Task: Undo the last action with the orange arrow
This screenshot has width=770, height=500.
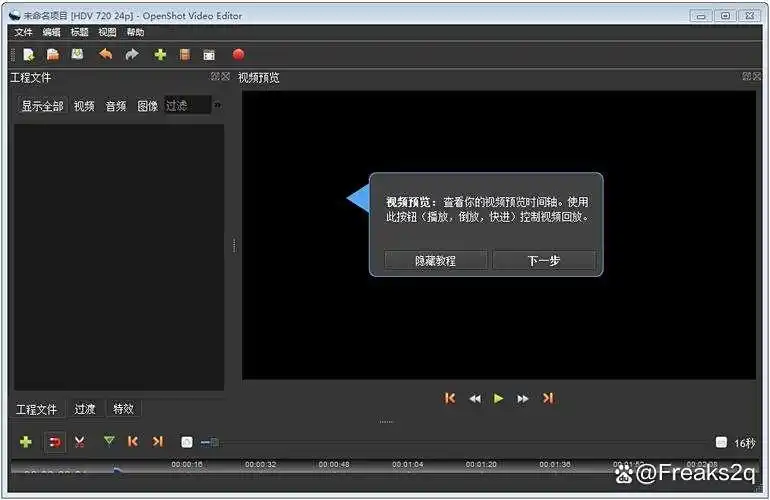Action: coord(105,55)
